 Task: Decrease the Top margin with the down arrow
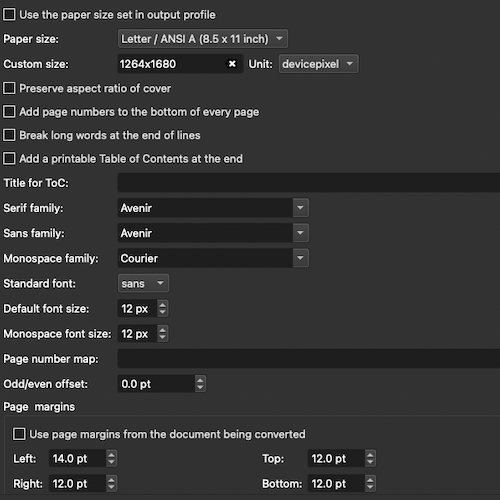click(370, 463)
